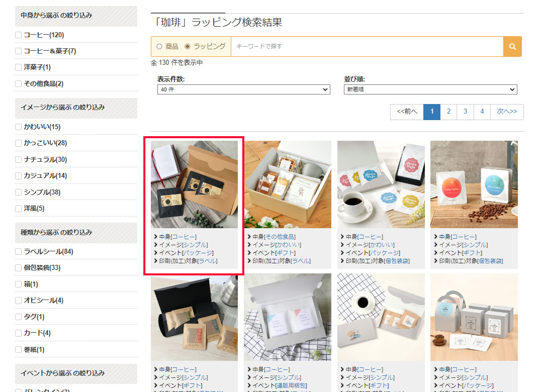Click the 全 130 件を表示中 result count text

tap(176, 63)
